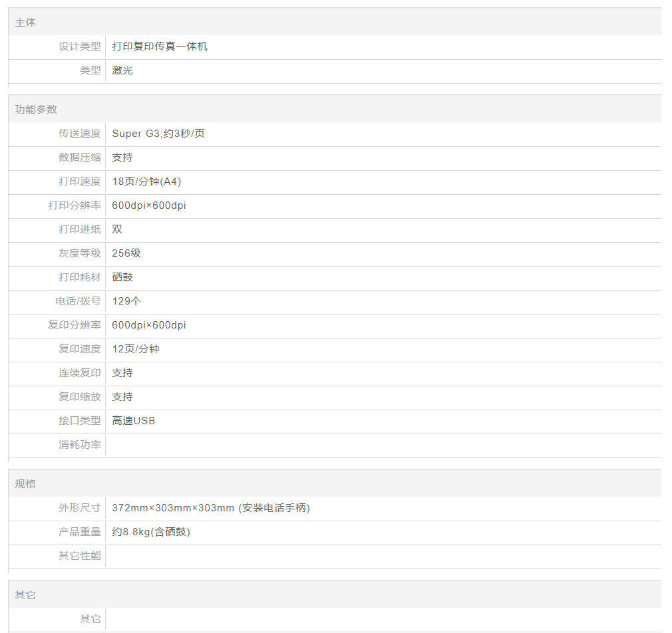Click the 激光 type value

pos(122,70)
